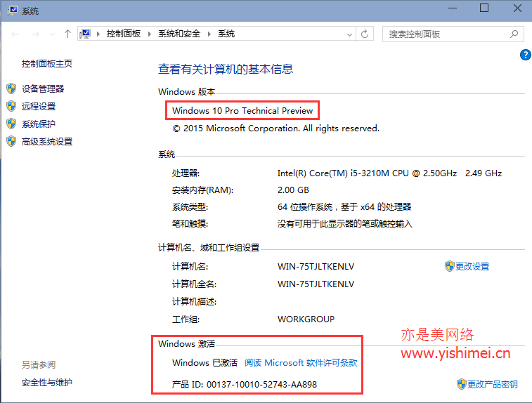Viewport: 532px width, 403px height.
Task: Maximize the System window
Action: click(x=484, y=8)
